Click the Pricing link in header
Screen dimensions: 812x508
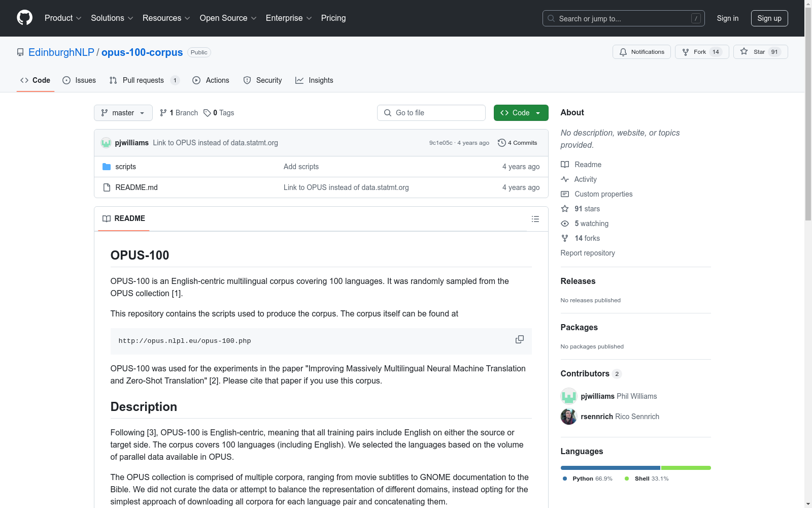(333, 18)
